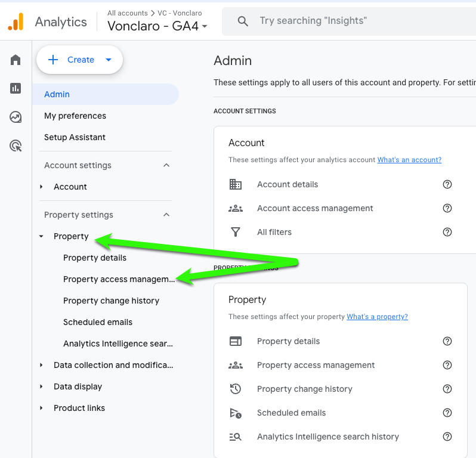This screenshot has width=476, height=458.
Task: Open Scheduled emails in sidebar tree
Action: pyautogui.click(x=98, y=323)
